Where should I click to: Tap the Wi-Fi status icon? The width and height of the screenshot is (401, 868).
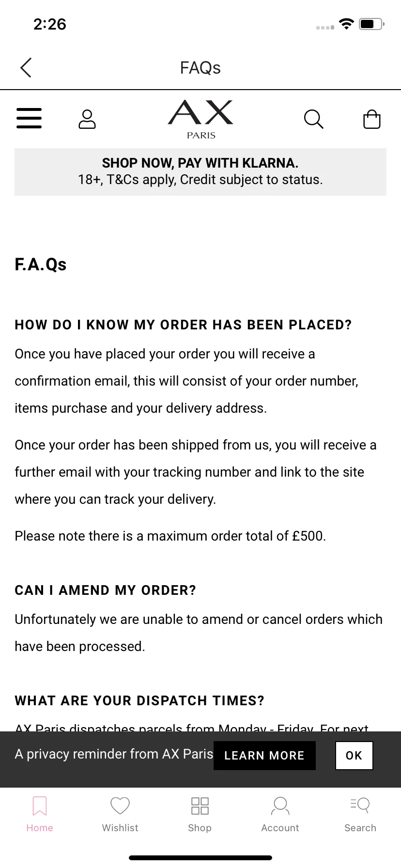(x=346, y=24)
